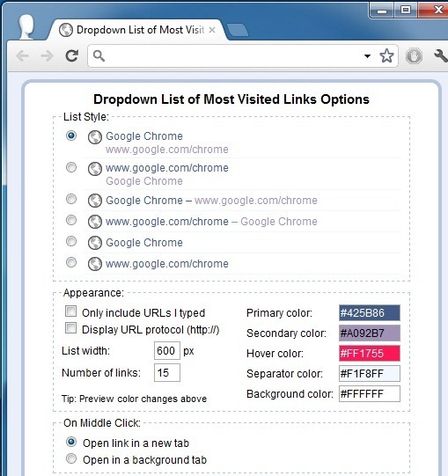Click the hand stop-sign extension icon

pyautogui.click(x=414, y=56)
